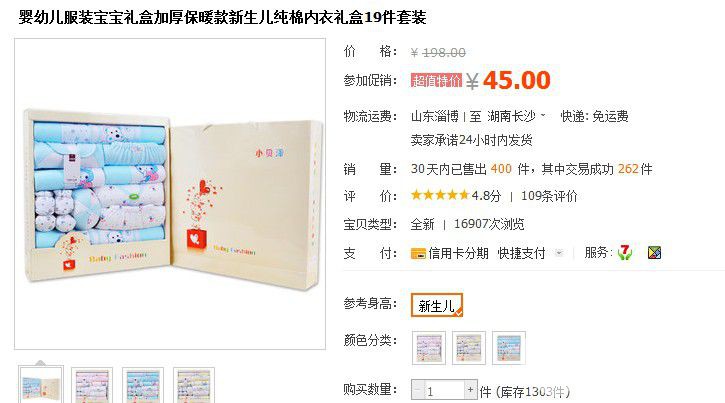Increase purchase quantity with plus button
The height and width of the screenshot is (403, 725).
coord(470,390)
